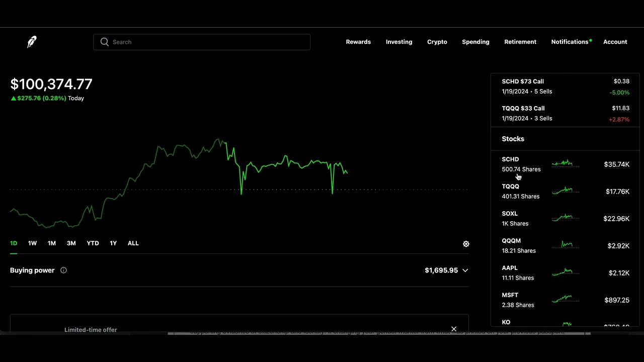Click the main portfolio line chart
Viewport: 644px width, 362px height.
(179, 184)
